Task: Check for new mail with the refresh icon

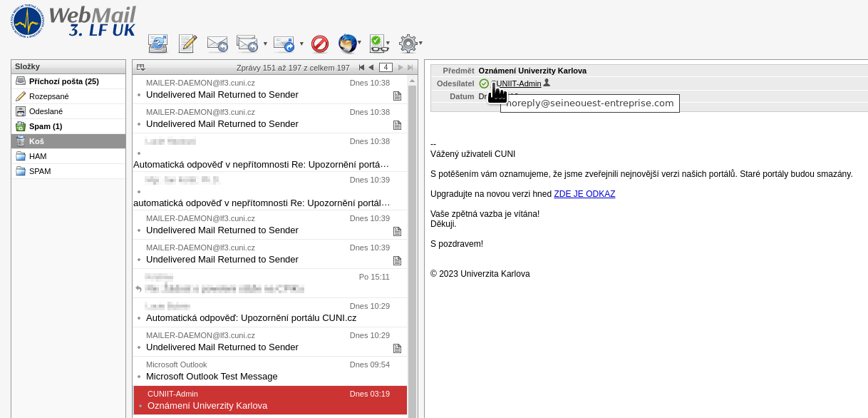Action: tap(157, 44)
